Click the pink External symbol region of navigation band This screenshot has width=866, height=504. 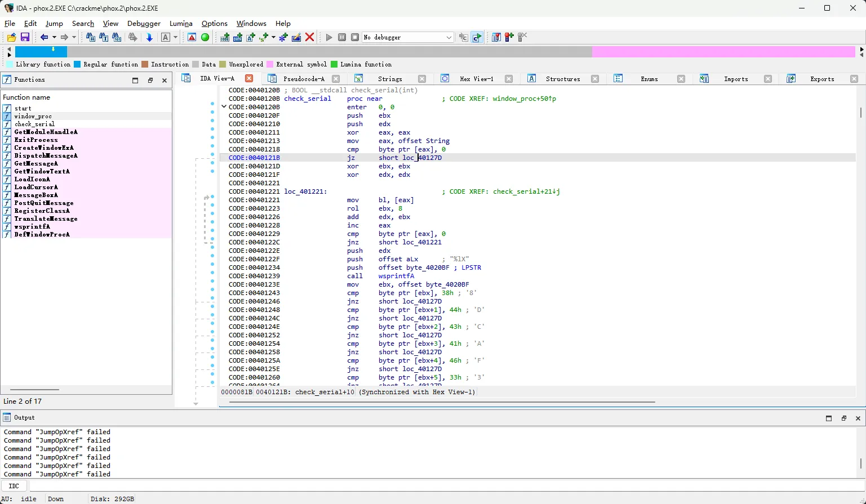[723, 52]
